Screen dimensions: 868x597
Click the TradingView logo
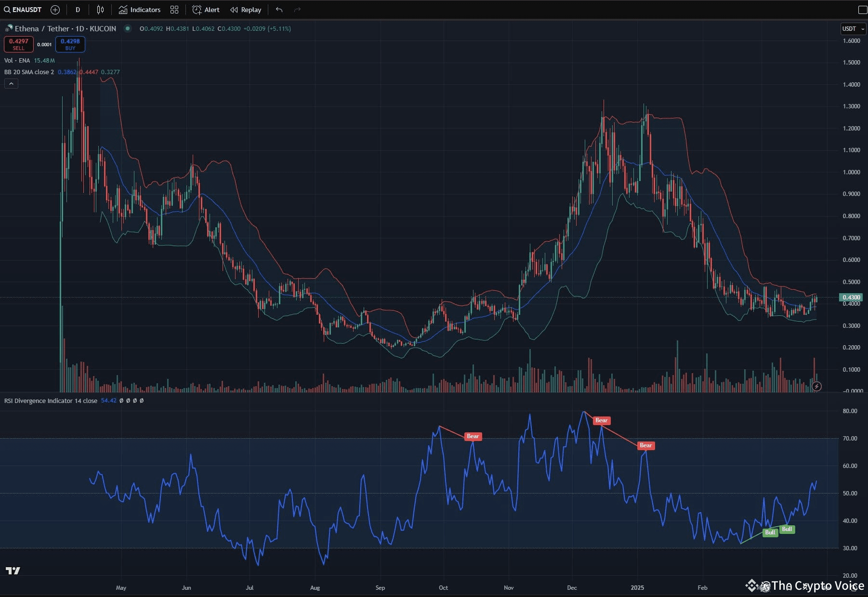click(13, 571)
